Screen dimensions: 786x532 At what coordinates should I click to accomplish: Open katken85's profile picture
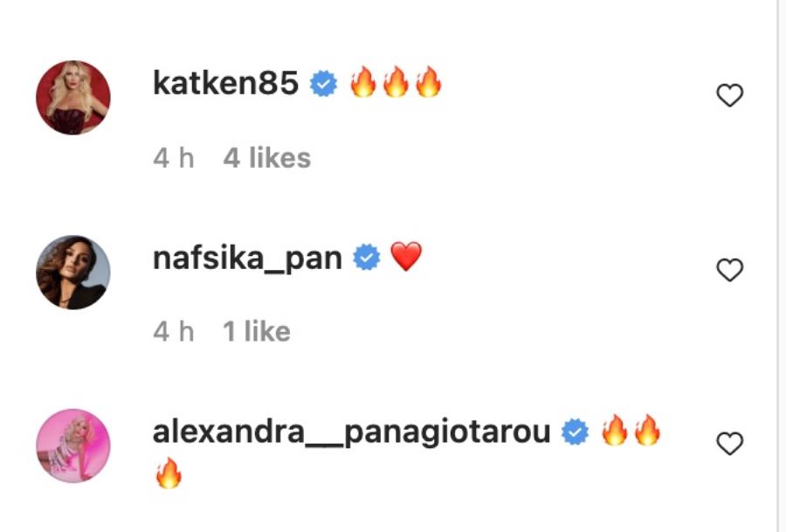(73, 97)
